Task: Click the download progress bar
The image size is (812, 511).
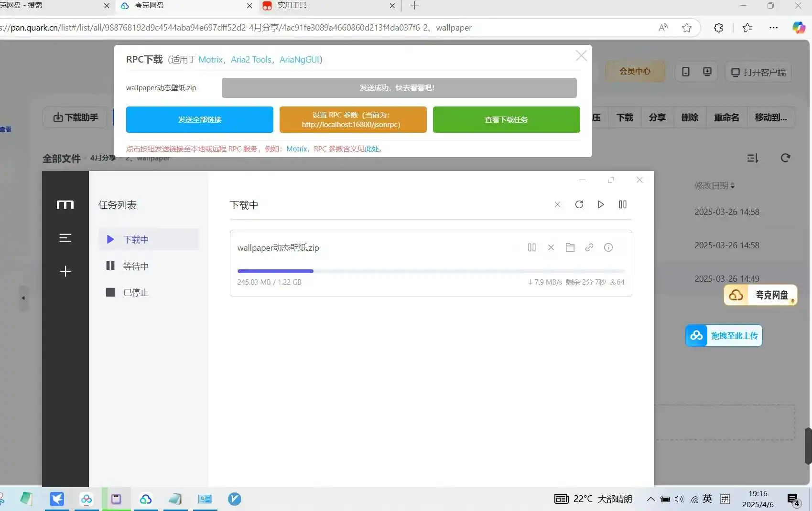Action: point(430,271)
